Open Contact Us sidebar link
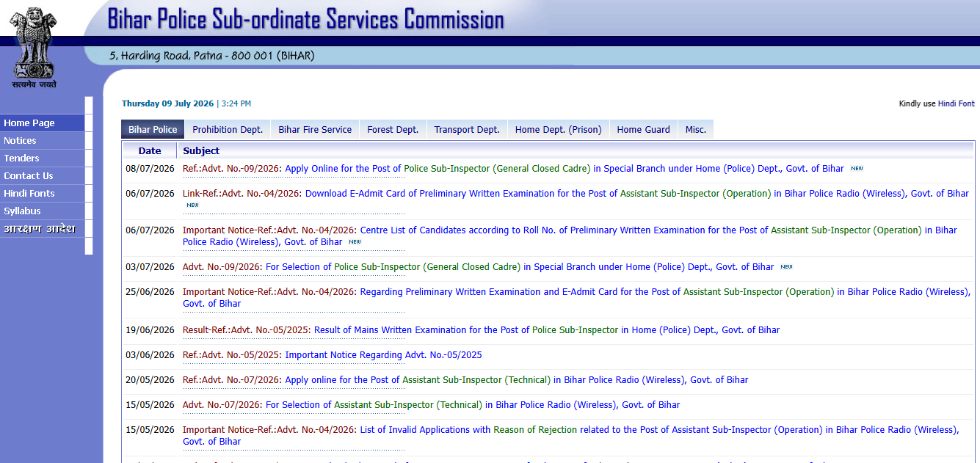Viewport: 980px width, 463px height. point(43,176)
